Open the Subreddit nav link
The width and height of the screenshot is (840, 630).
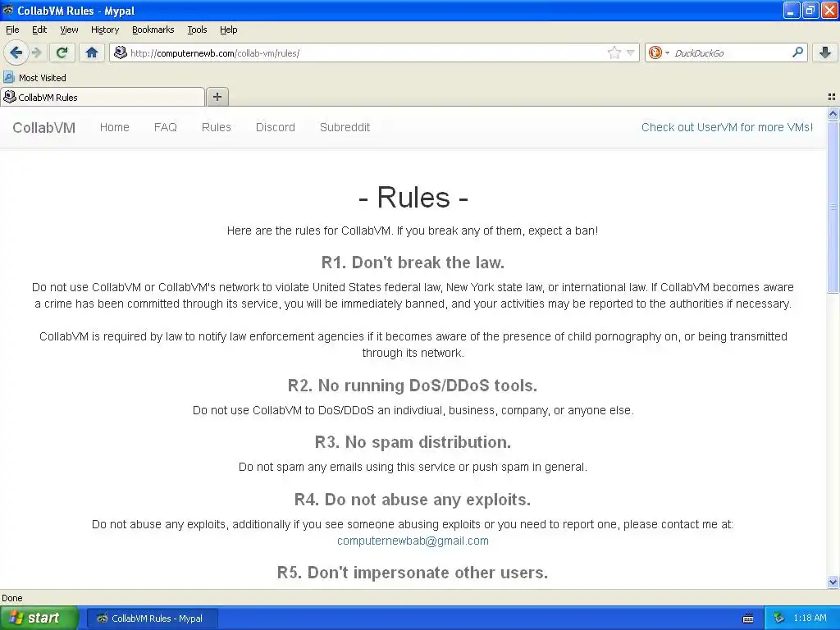click(x=345, y=127)
